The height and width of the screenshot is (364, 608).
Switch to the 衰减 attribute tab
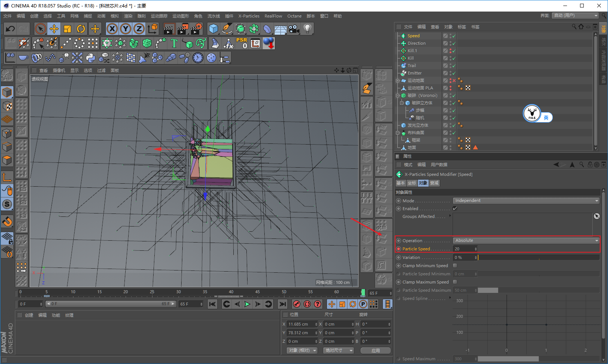[x=434, y=183]
